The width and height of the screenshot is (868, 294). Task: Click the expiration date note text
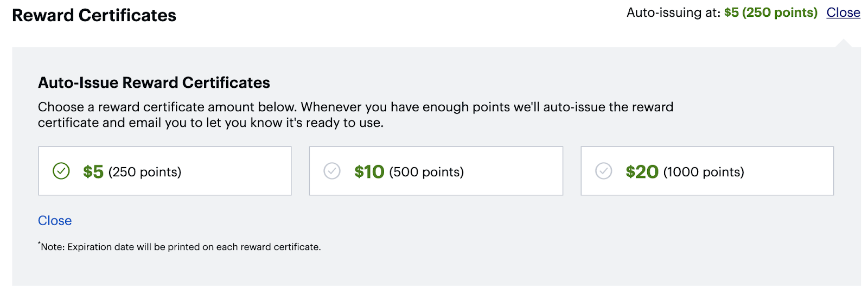pos(181,247)
